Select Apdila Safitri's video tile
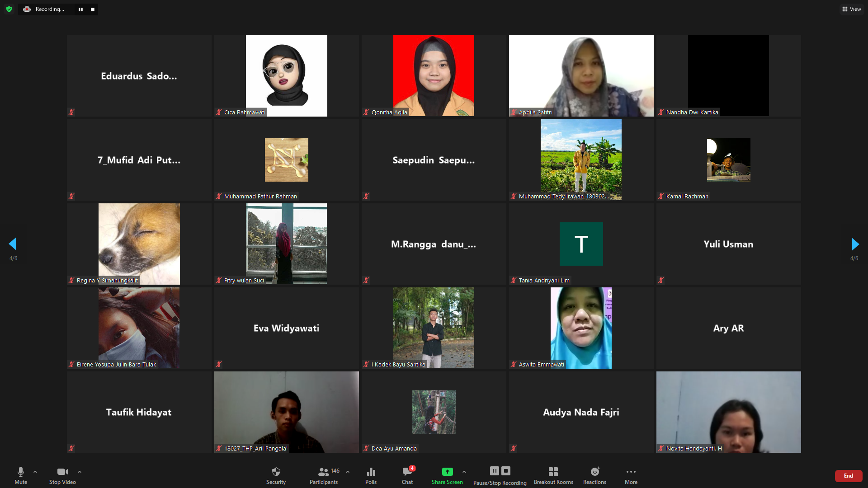Screen dimensions: 868x488 coord(581,76)
